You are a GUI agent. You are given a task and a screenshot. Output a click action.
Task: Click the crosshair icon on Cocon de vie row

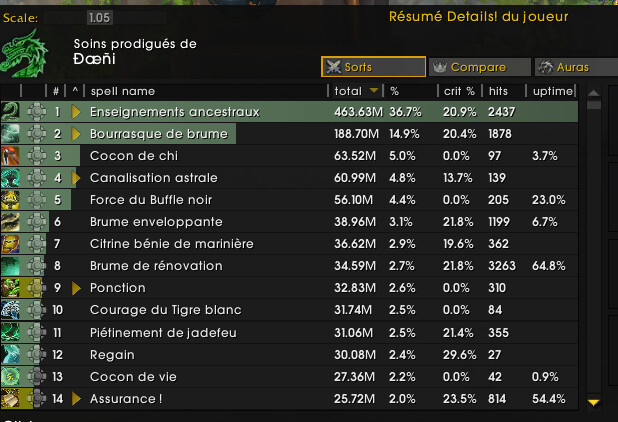(37, 376)
